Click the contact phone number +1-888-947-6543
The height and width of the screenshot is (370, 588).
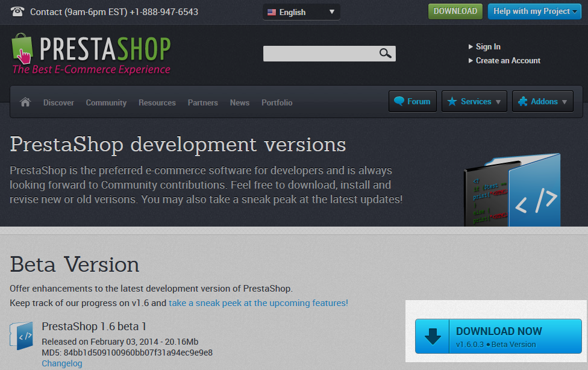point(164,12)
